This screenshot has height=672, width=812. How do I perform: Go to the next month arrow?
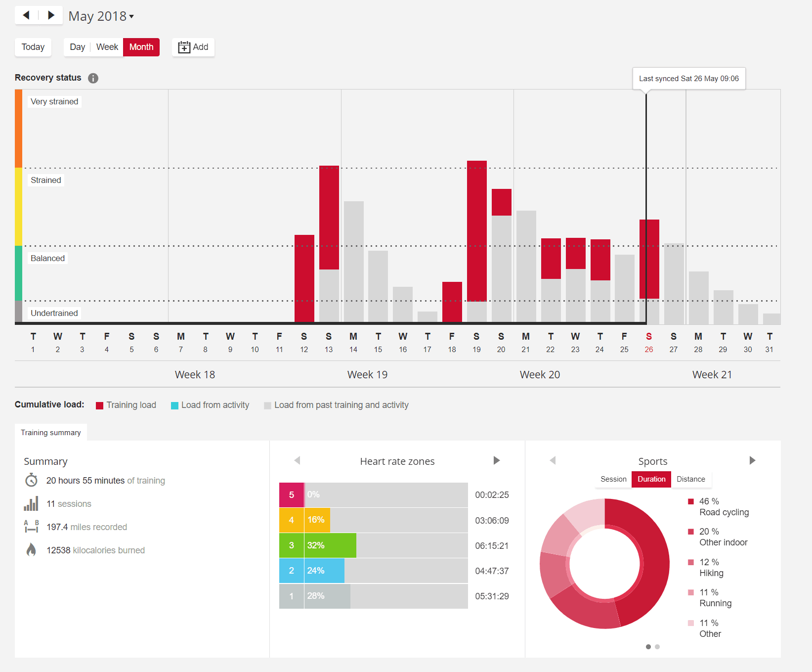coord(50,15)
